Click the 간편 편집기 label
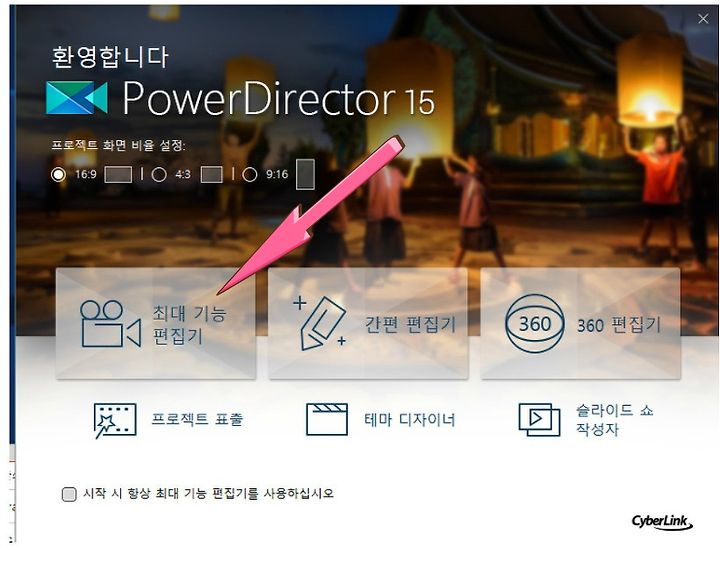The width and height of the screenshot is (720, 568). pyautogui.click(x=410, y=325)
